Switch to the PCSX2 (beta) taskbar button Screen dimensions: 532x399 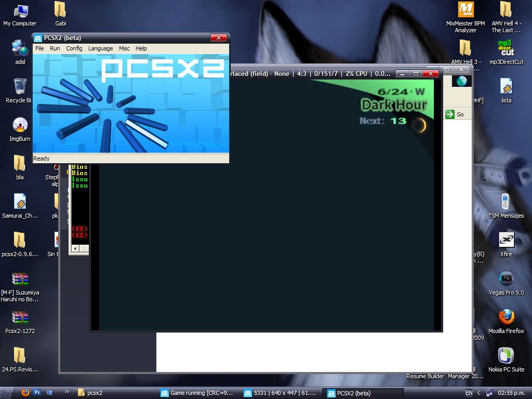(363, 393)
